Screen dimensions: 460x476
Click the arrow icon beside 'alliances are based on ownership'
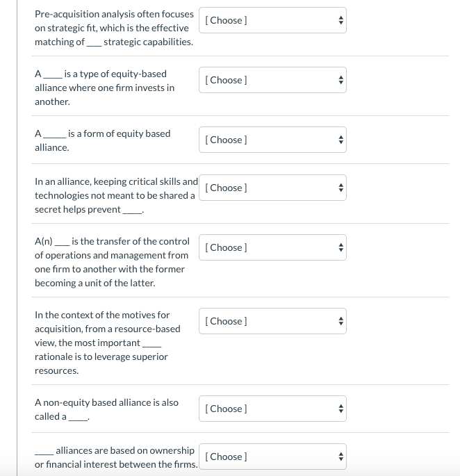coord(340,457)
